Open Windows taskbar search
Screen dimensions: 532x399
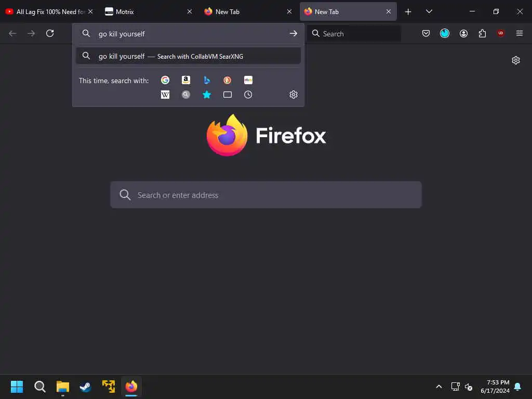[x=39, y=387]
